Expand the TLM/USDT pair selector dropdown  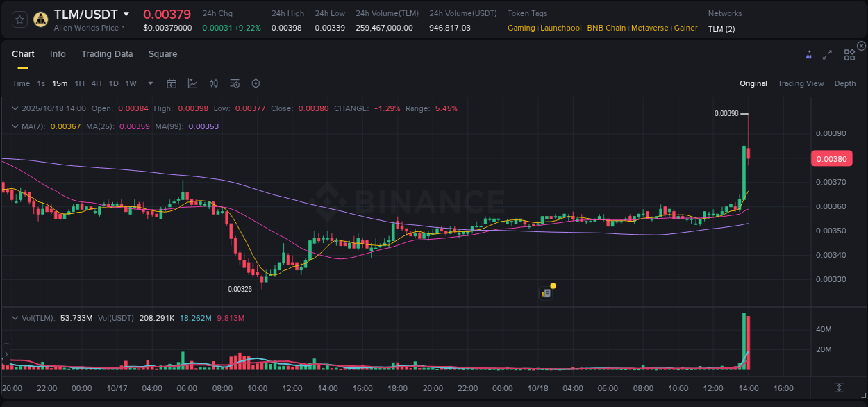click(126, 13)
